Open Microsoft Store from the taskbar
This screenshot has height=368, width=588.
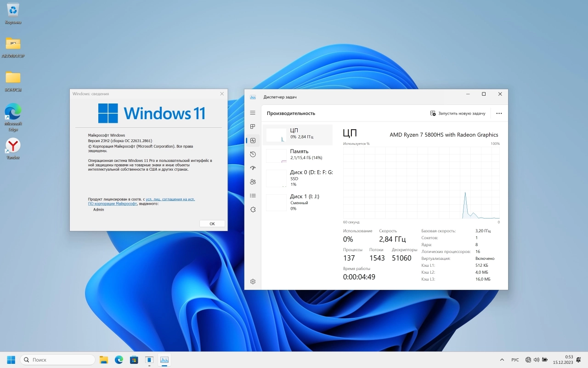(134, 360)
